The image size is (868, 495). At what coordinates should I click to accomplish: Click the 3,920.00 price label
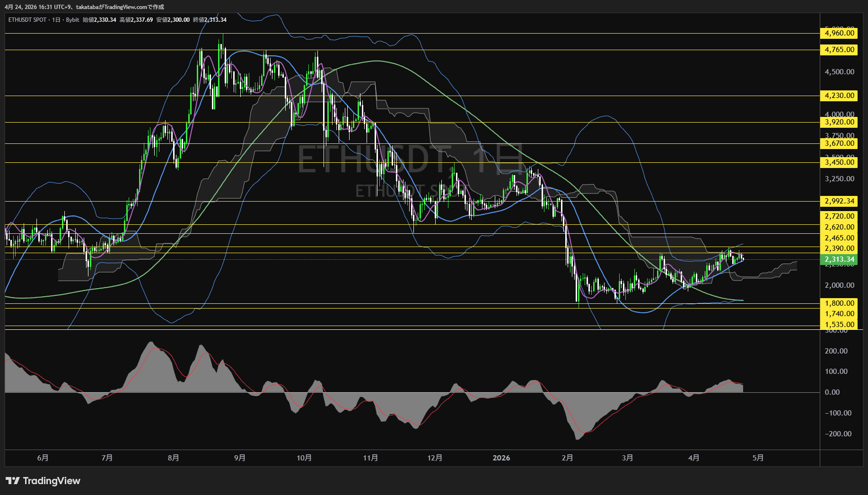click(839, 122)
